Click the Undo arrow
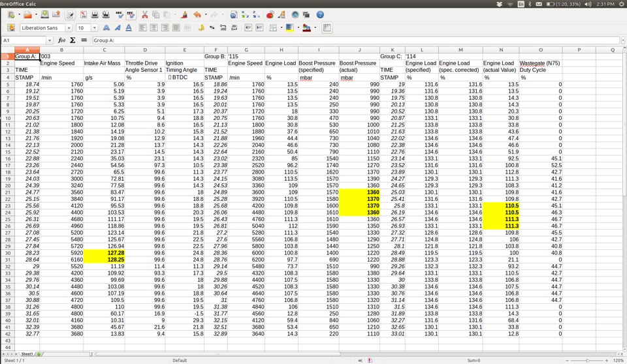This screenshot has width=627, height=364. tap(197, 15)
